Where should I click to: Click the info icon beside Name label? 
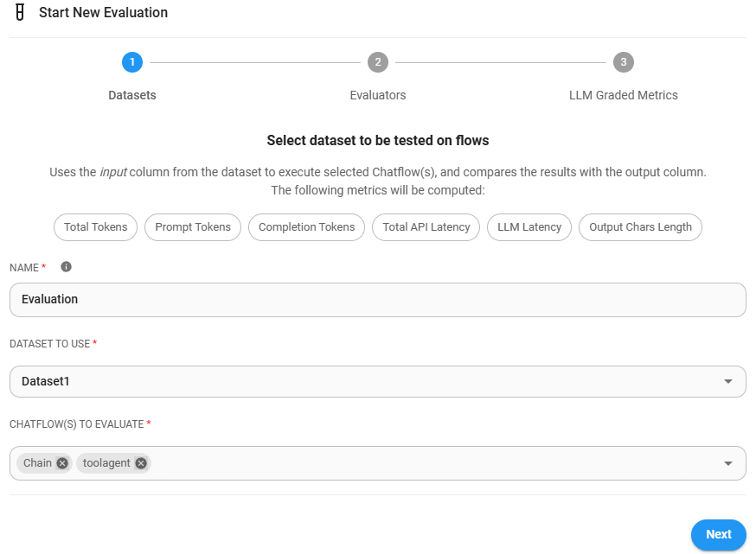click(x=66, y=267)
